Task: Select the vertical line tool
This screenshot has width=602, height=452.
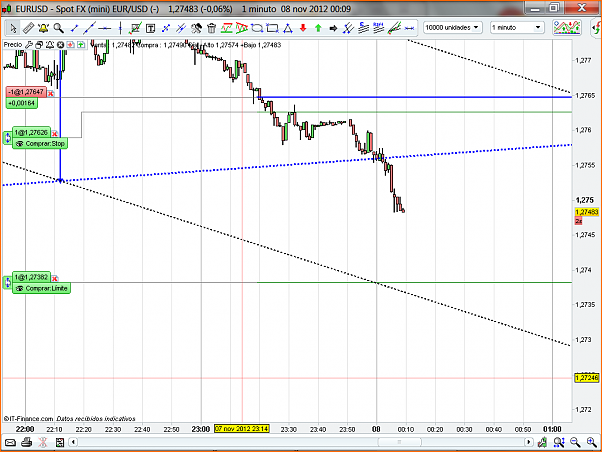Action: (x=120, y=28)
